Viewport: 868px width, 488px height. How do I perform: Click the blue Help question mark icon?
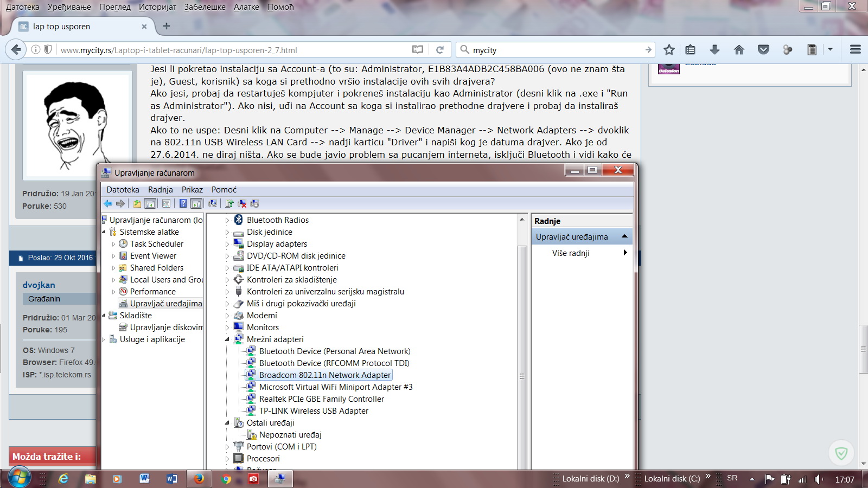(x=183, y=203)
